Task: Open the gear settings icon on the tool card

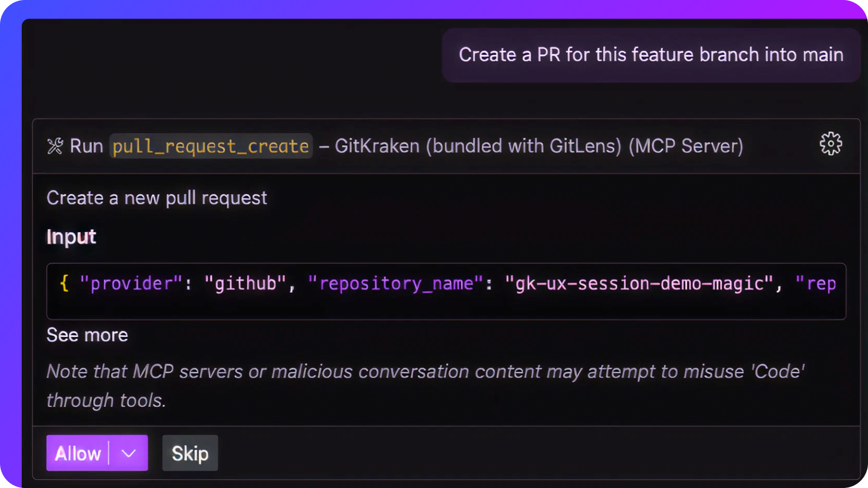Action: pos(831,144)
